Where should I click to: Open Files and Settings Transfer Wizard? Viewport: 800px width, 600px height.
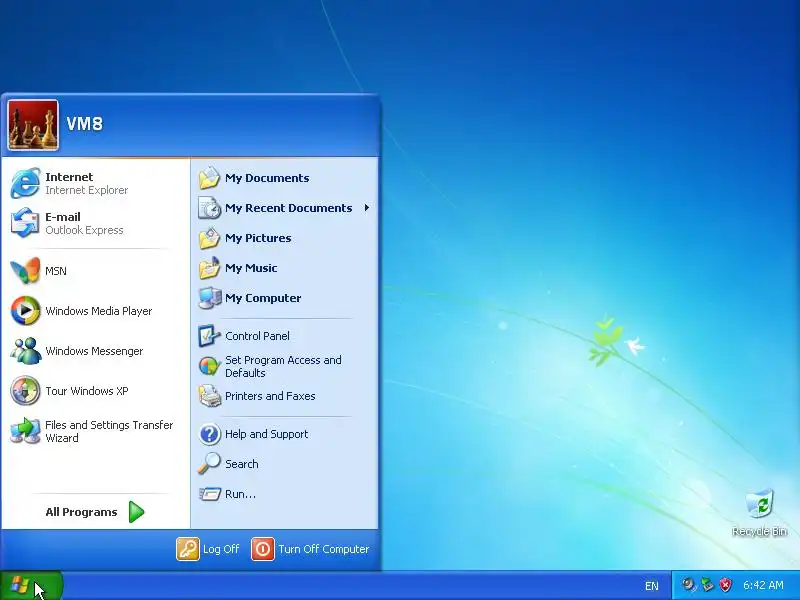point(95,431)
